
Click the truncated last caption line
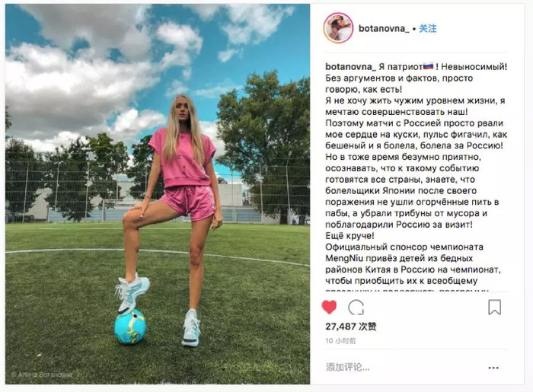pyautogui.click(x=407, y=291)
